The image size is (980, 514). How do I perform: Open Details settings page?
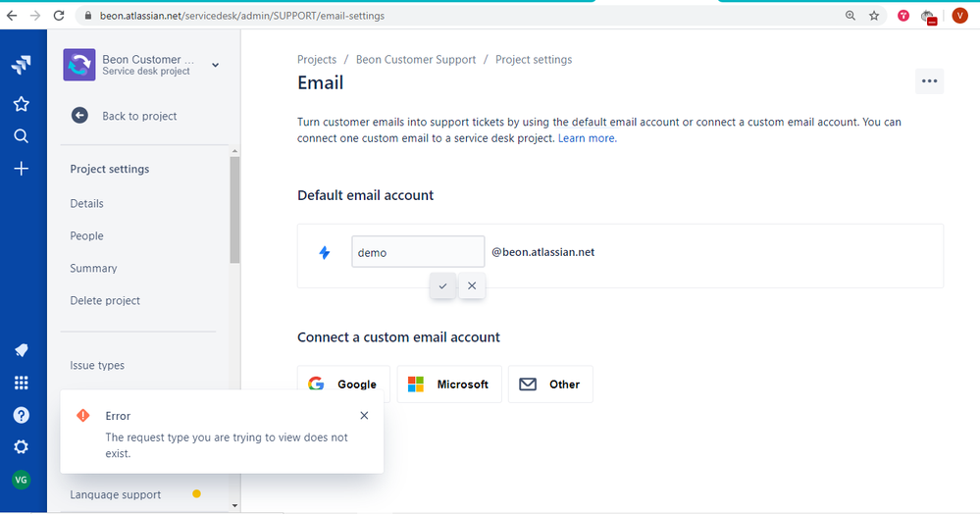(87, 203)
